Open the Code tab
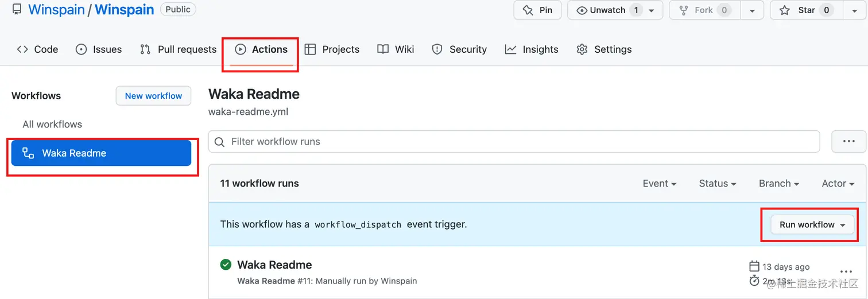 tap(37, 49)
